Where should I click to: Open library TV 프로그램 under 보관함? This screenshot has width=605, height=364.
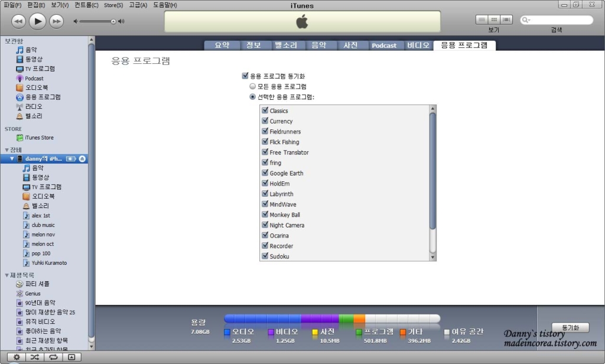point(40,69)
